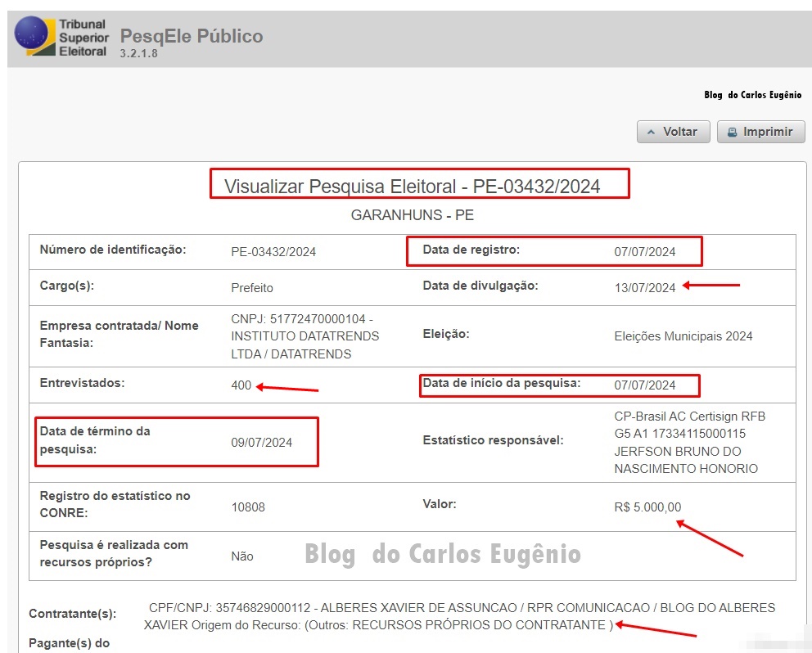Click Data de término value 09/07/2024
The image size is (812, 653).
261,442
